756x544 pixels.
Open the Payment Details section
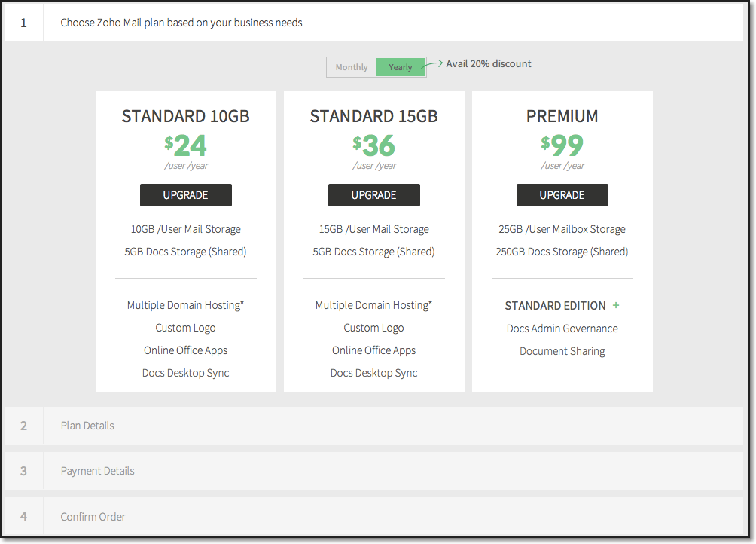pyautogui.click(x=97, y=470)
